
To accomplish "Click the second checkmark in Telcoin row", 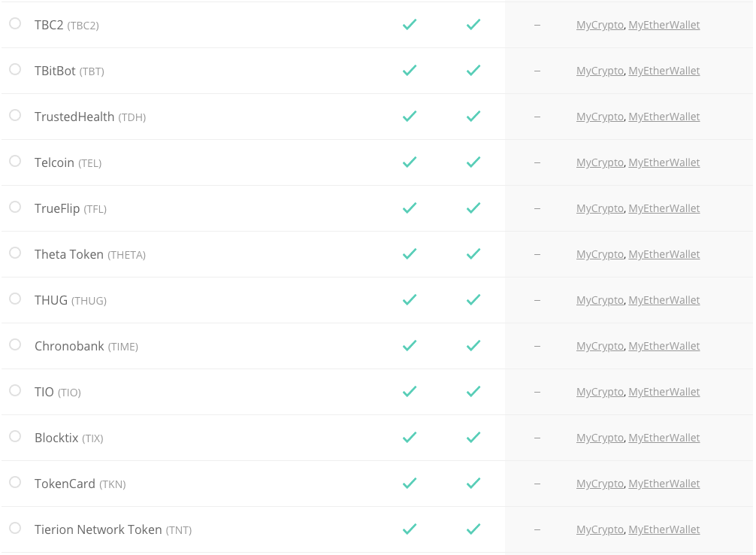I will pos(473,162).
